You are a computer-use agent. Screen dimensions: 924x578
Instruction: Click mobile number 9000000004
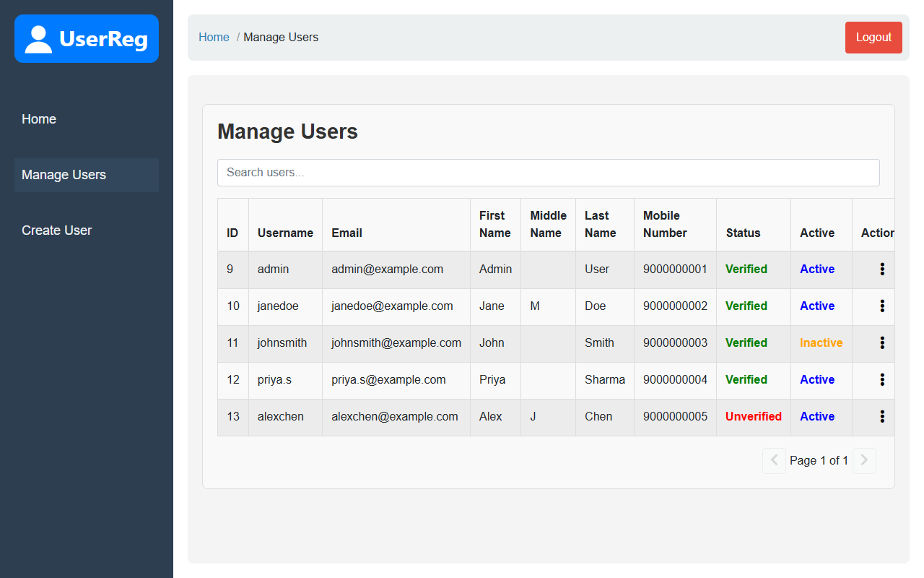tap(675, 380)
